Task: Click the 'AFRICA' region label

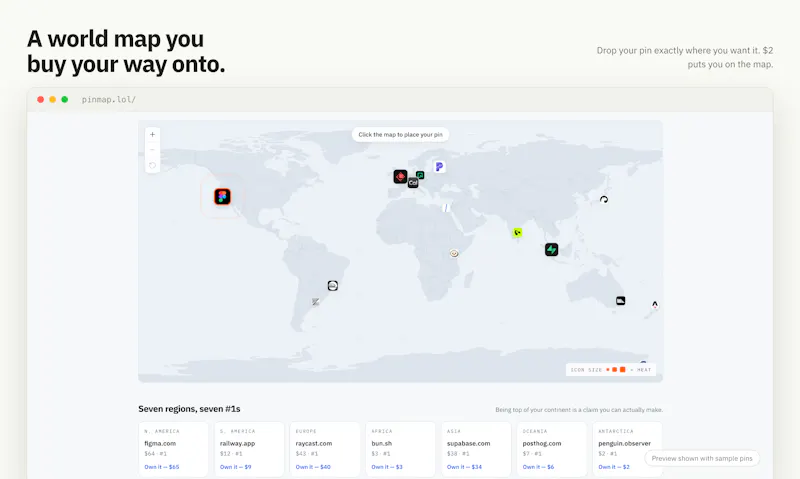Action: (x=382, y=431)
